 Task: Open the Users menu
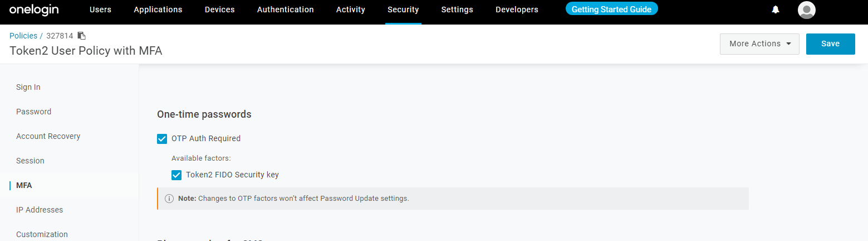coord(100,9)
